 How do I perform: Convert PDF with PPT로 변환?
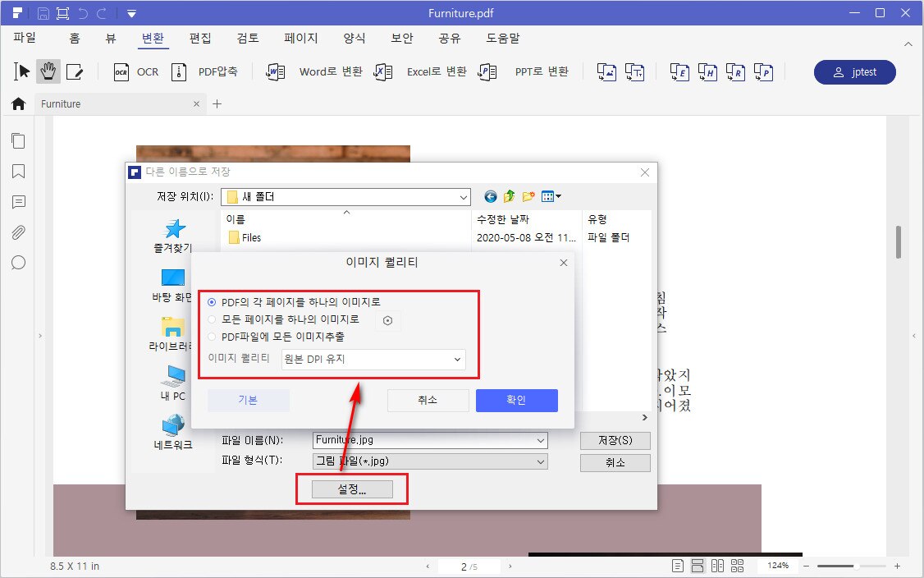point(524,72)
